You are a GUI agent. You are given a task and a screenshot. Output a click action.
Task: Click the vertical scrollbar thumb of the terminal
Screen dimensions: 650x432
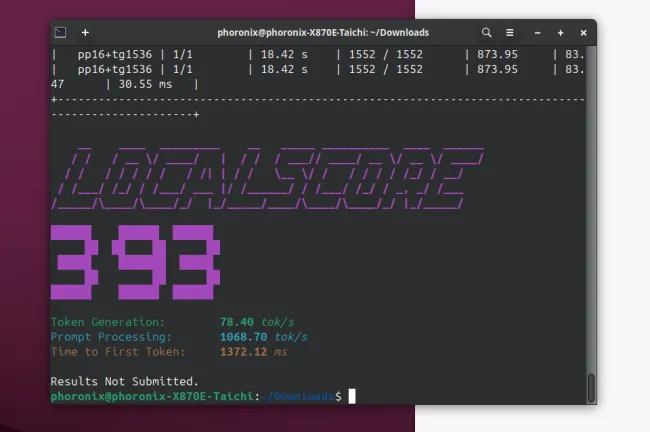[591, 386]
